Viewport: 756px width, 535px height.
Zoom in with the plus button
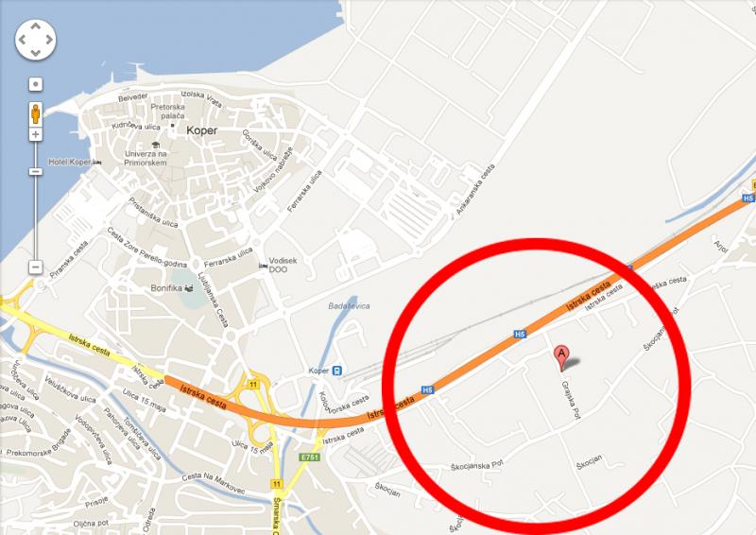pyautogui.click(x=36, y=134)
